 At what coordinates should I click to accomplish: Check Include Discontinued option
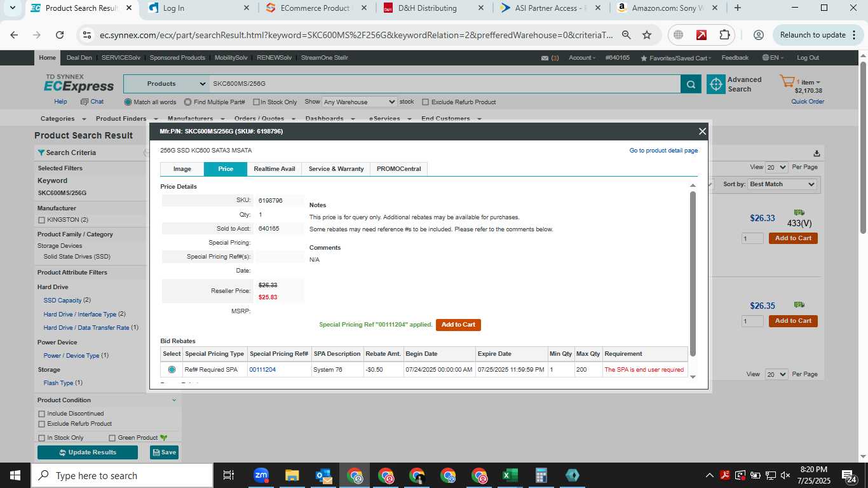point(42,414)
